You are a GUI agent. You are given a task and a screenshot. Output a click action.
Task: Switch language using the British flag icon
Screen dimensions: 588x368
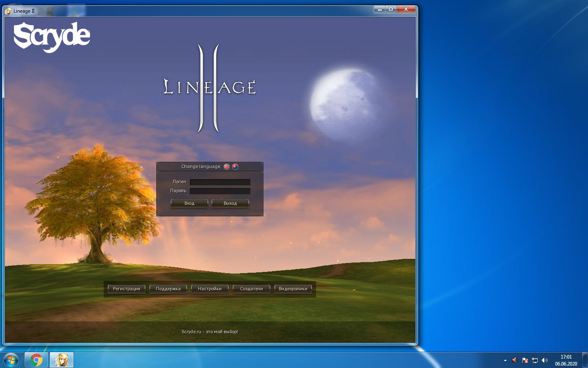[227, 166]
